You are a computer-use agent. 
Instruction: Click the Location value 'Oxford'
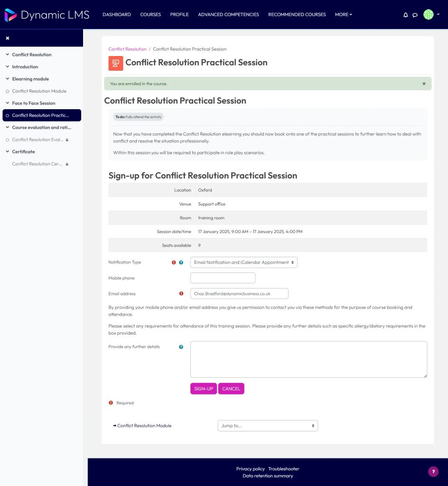coord(205,190)
